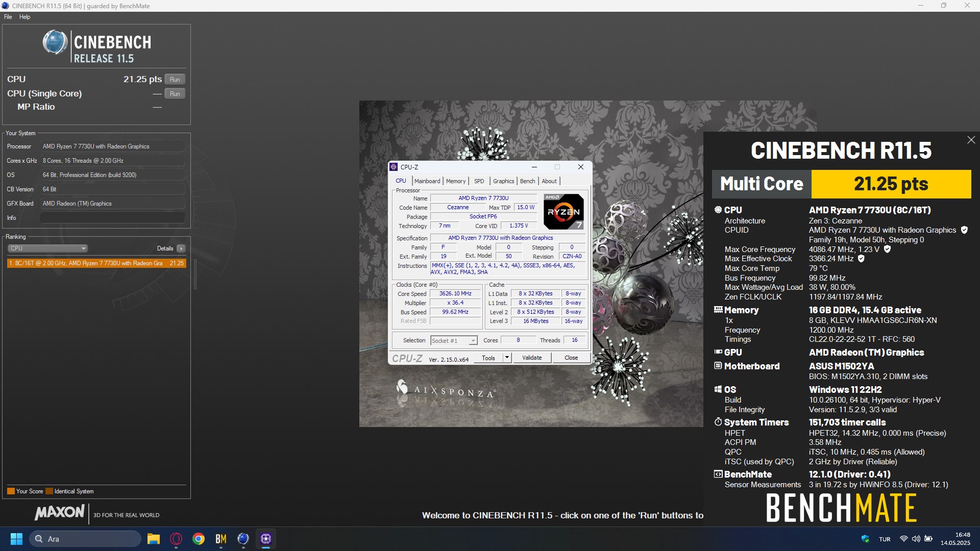Viewport: 980px width, 551px height.
Task: Click the Multi Core 21.25 pts score banner
Action: click(x=841, y=184)
